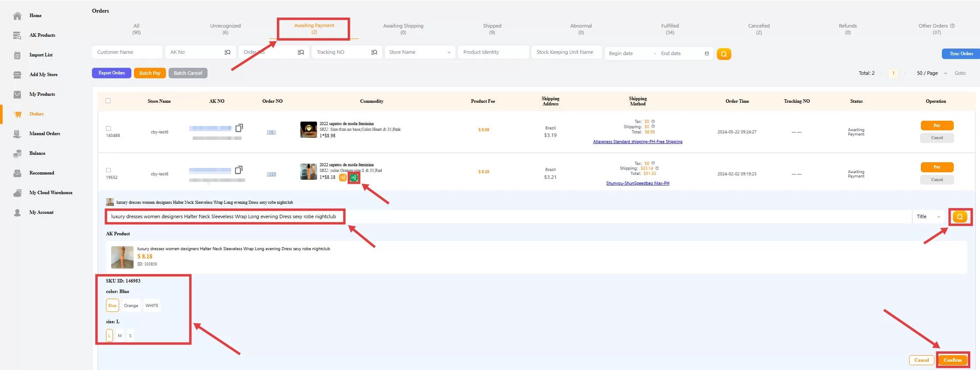Select the Blue color option
This screenshot has width=980, height=370.
[x=113, y=305]
